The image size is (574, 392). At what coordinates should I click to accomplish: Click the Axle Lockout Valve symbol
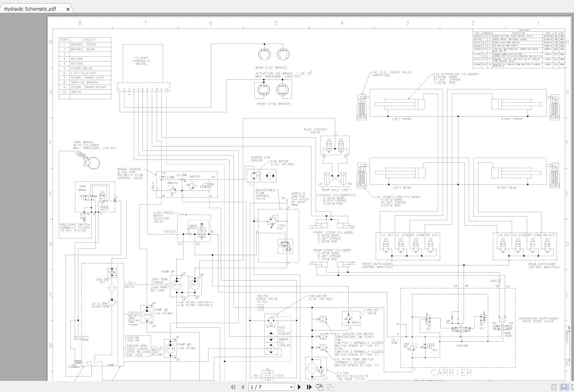pos(335,145)
